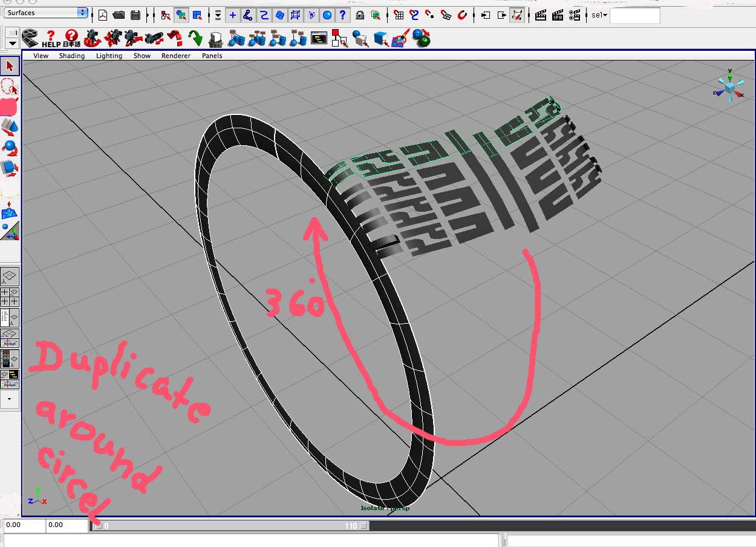Open the Show panel menu
Viewport: 756px width, 547px height.
[142, 56]
